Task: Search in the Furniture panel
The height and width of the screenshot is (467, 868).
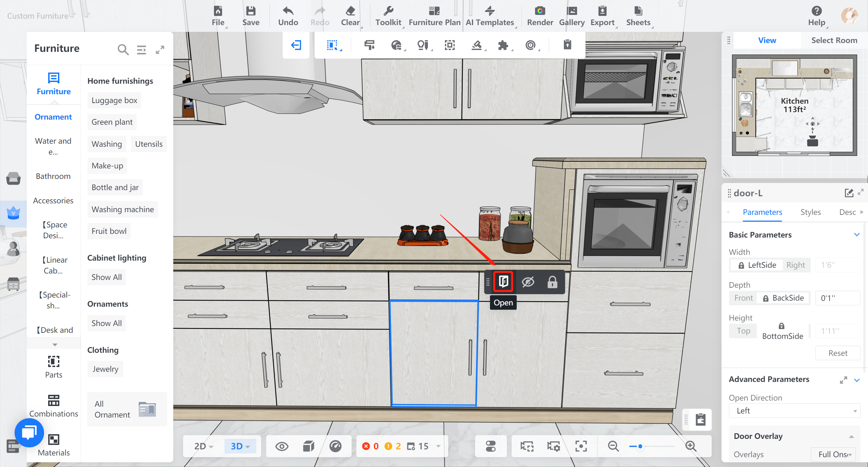Action: [x=123, y=50]
